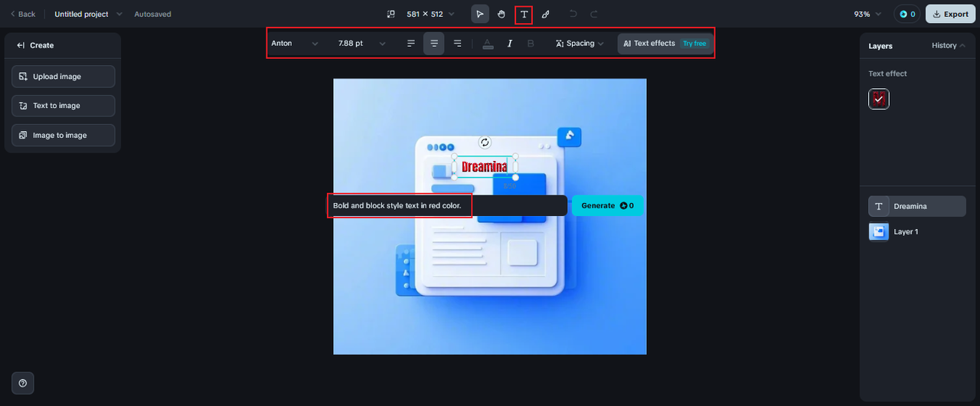This screenshot has height=406, width=980.
Task: Click the rotate handle above the text box
Action: [x=485, y=142]
